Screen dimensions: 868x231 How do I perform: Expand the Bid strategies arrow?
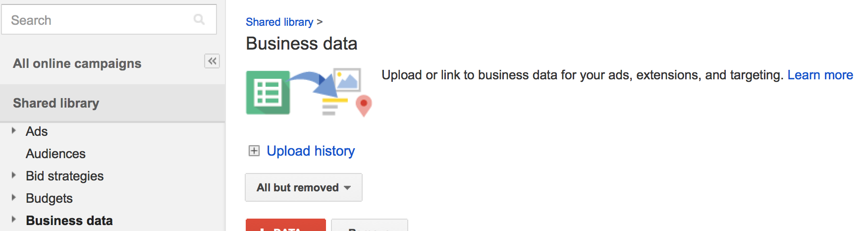point(14,175)
